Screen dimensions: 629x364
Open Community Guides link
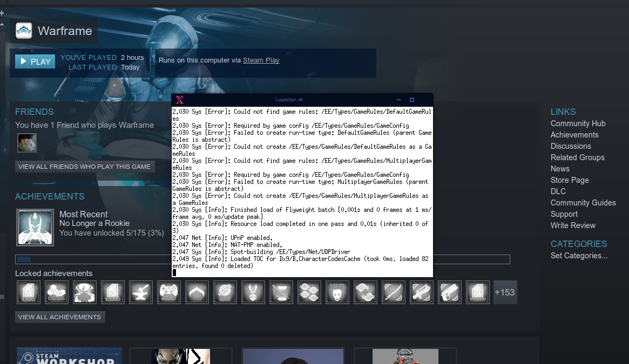click(583, 202)
